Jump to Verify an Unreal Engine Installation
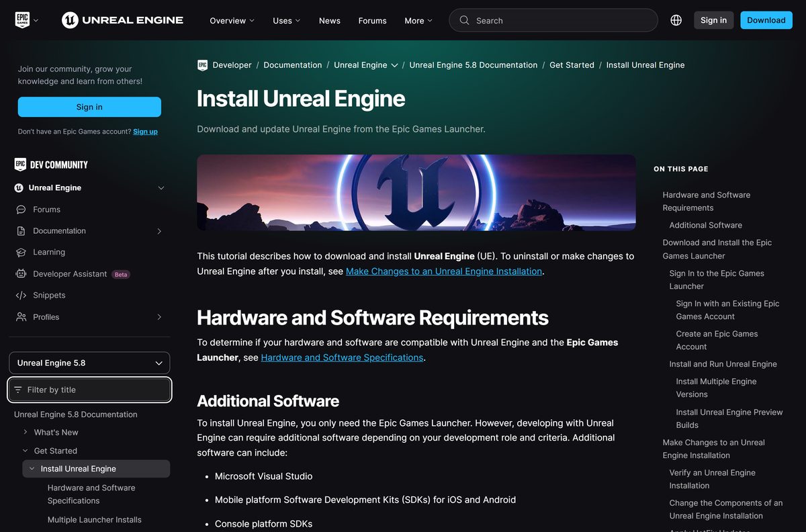 pyautogui.click(x=712, y=479)
